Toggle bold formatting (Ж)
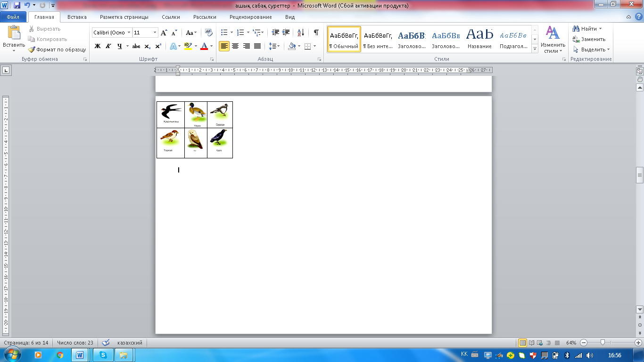The image size is (644, 362). pyautogui.click(x=98, y=46)
